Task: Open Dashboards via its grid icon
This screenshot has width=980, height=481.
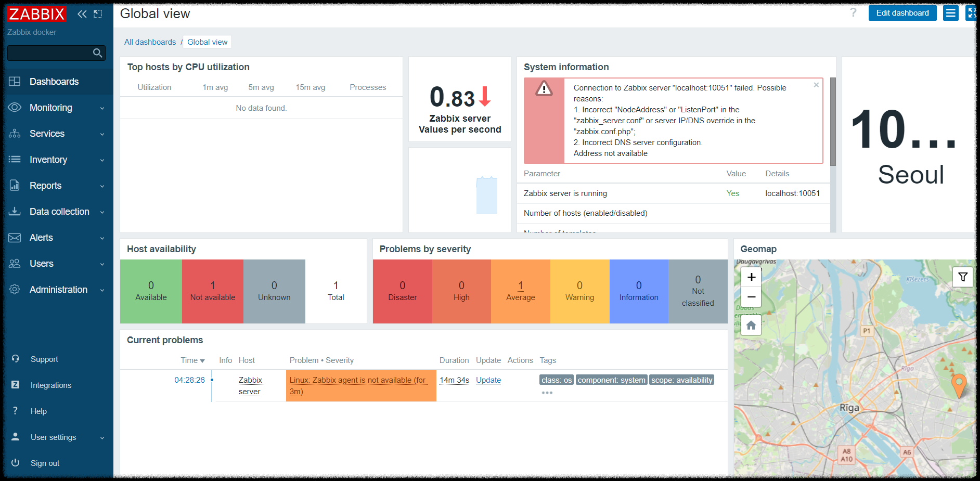Action: point(15,82)
